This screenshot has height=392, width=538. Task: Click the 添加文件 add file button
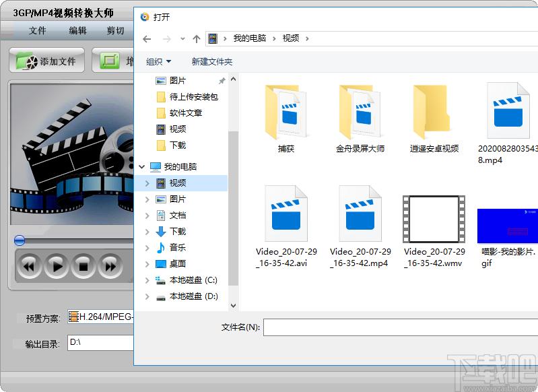(46, 61)
